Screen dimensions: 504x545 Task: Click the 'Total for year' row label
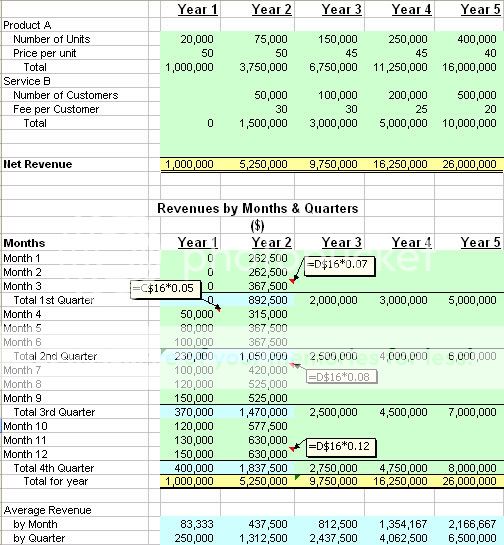[x=56, y=481]
